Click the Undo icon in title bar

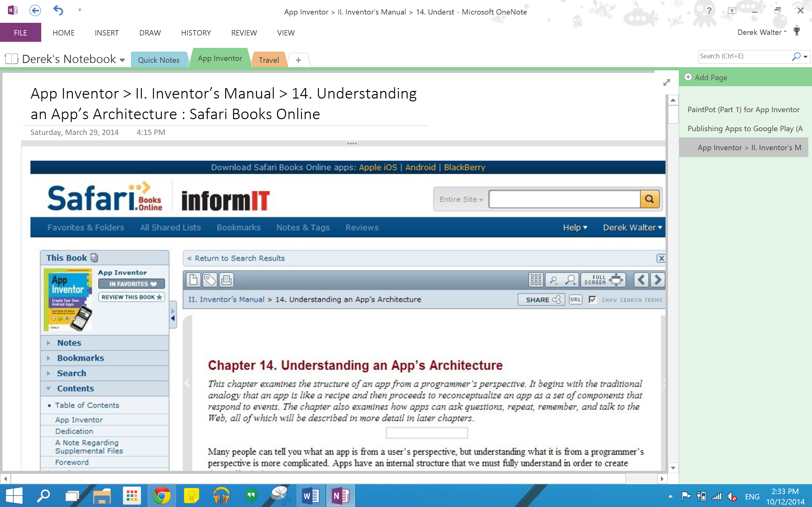tap(58, 11)
